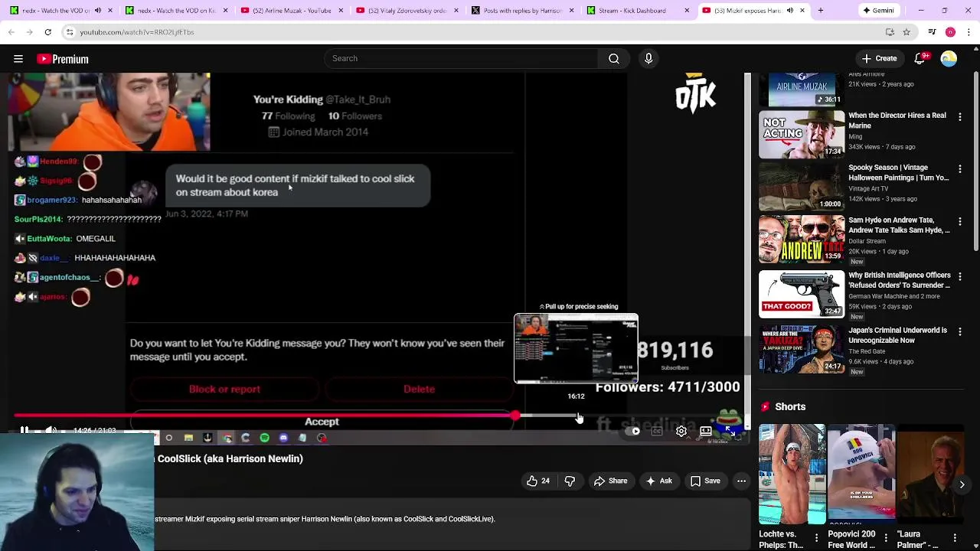
Task: Show next Shorts with the arrow
Action: [962, 484]
